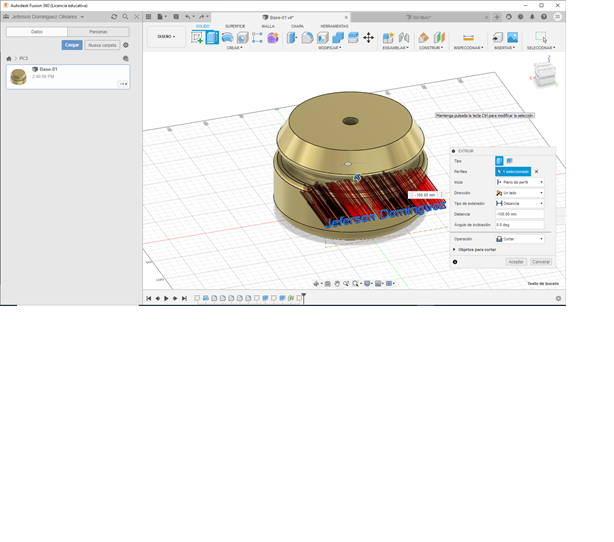Open the CONSTRUIR dropdown menu
Image resolution: width=614 pixels, height=542 pixels.
(x=431, y=48)
